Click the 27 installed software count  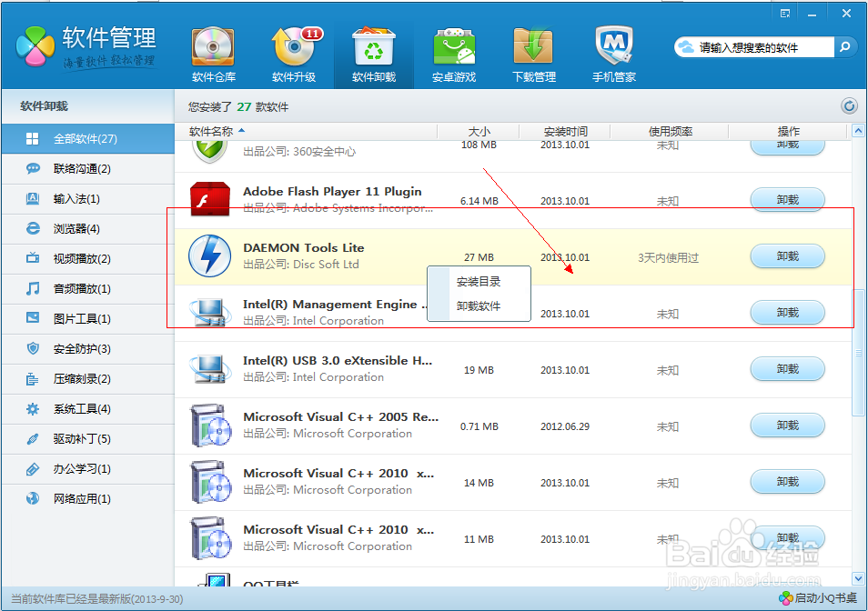[x=244, y=106]
